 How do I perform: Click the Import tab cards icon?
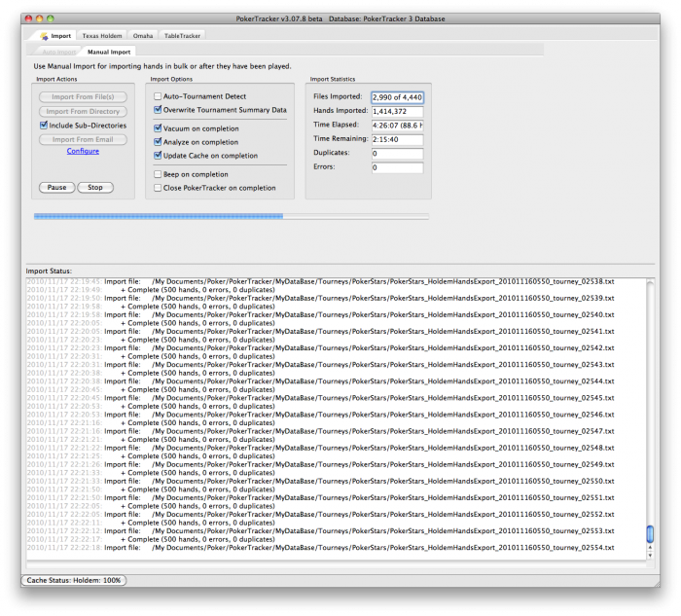tap(44, 36)
